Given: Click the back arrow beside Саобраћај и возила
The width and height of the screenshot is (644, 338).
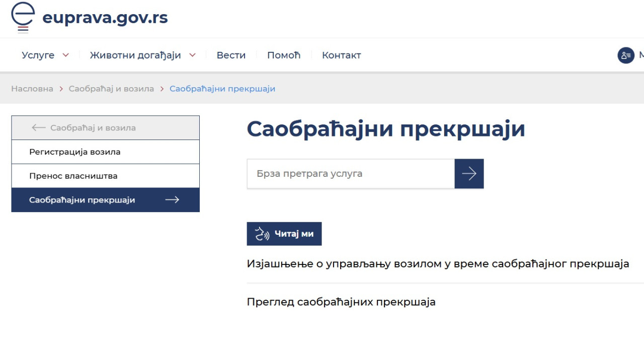Looking at the screenshot, I should pyautogui.click(x=38, y=128).
